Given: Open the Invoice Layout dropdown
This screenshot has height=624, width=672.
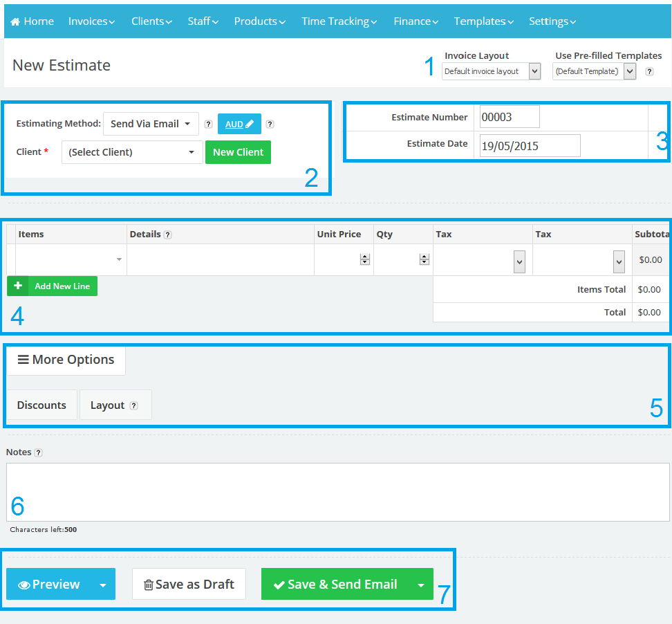Looking at the screenshot, I should pyautogui.click(x=491, y=71).
